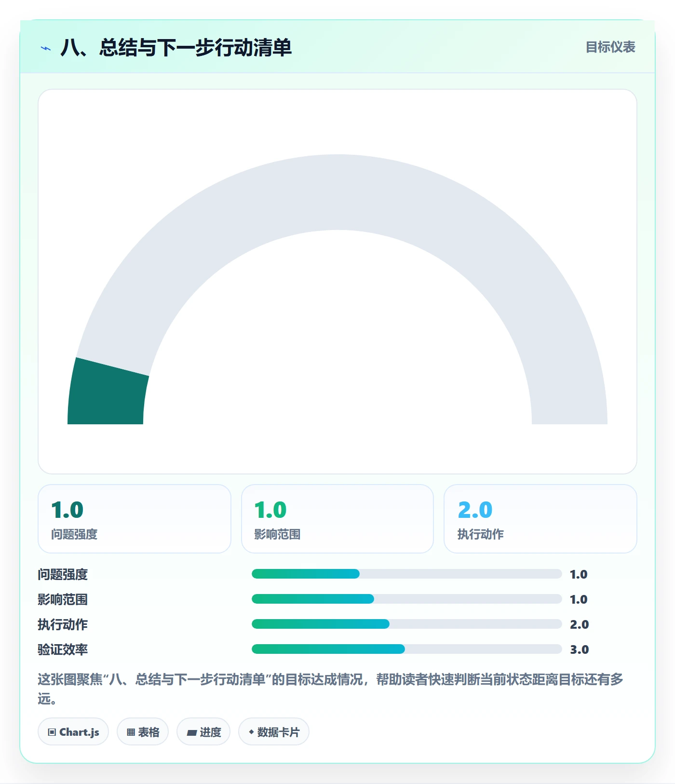Click the description paragraph starting 这张图聚焦

[331, 689]
